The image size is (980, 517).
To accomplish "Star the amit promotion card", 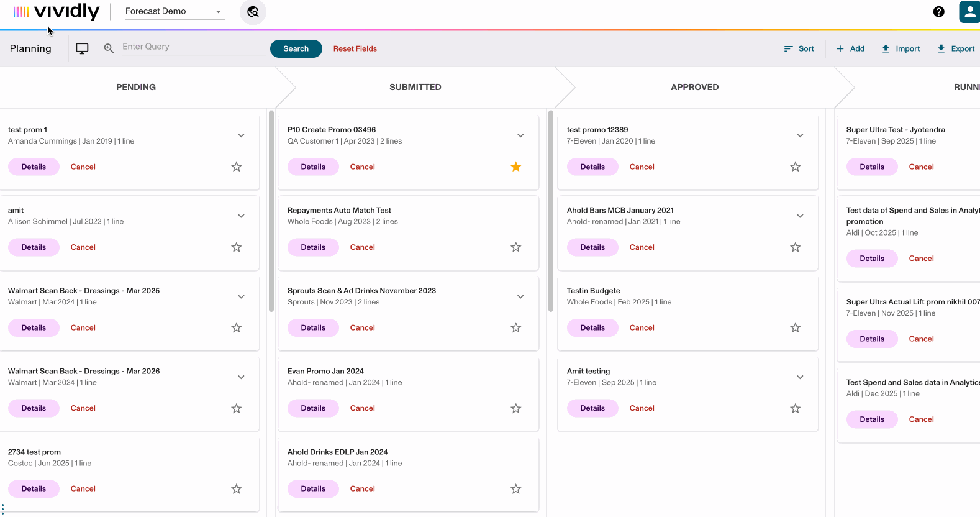I will (x=237, y=247).
